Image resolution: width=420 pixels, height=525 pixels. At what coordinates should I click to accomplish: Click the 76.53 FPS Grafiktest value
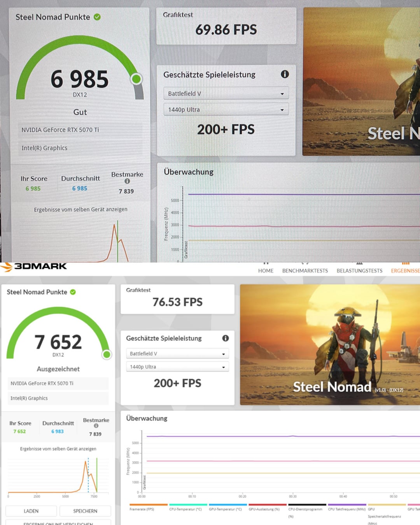click(177, 302)
